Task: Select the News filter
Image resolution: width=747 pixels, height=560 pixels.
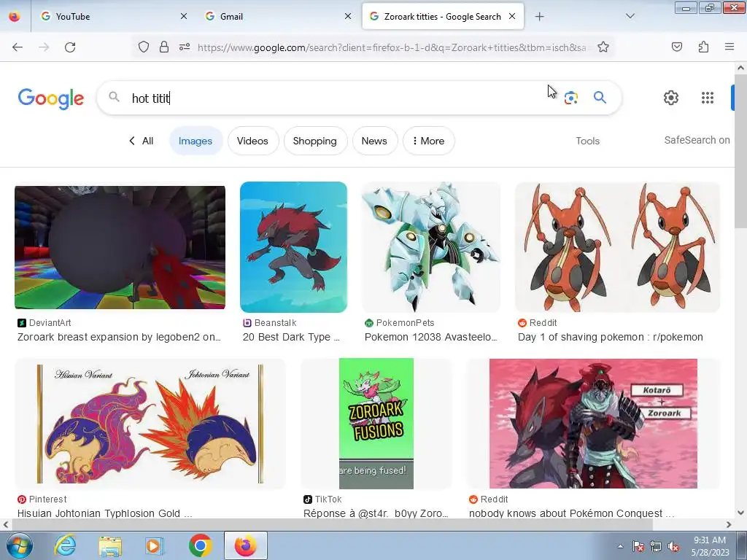Action: [374, 141]
